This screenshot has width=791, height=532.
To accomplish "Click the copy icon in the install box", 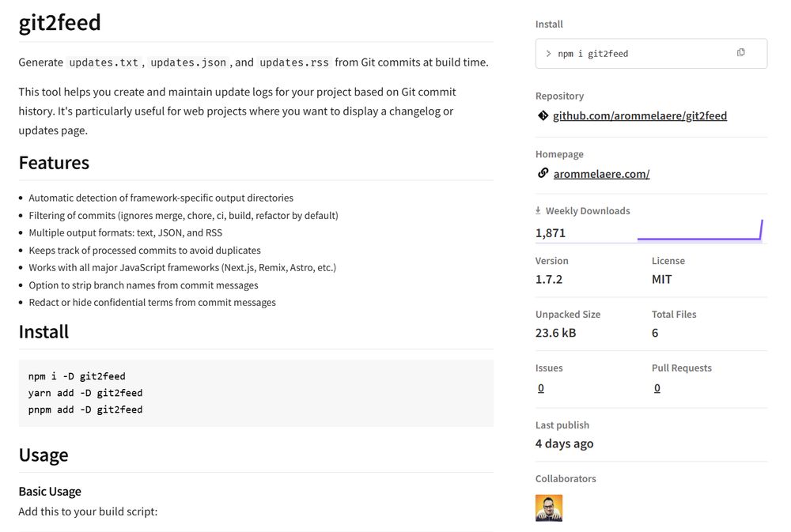I will pyautogui.click(x=740, y=53).
